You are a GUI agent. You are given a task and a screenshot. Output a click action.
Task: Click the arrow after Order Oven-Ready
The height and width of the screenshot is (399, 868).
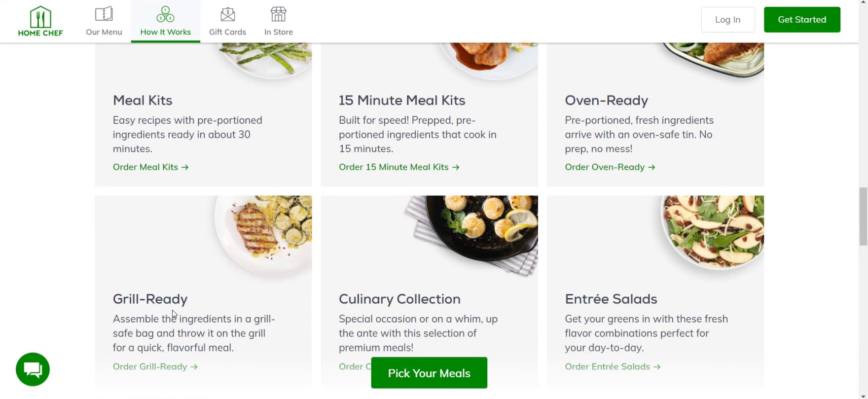click(x=651, y=167)
